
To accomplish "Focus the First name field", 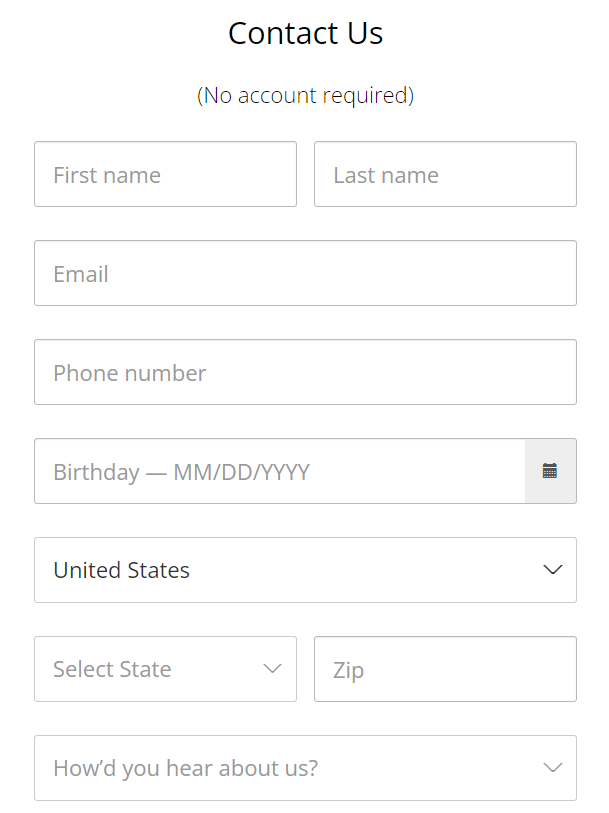I will 165,174.
